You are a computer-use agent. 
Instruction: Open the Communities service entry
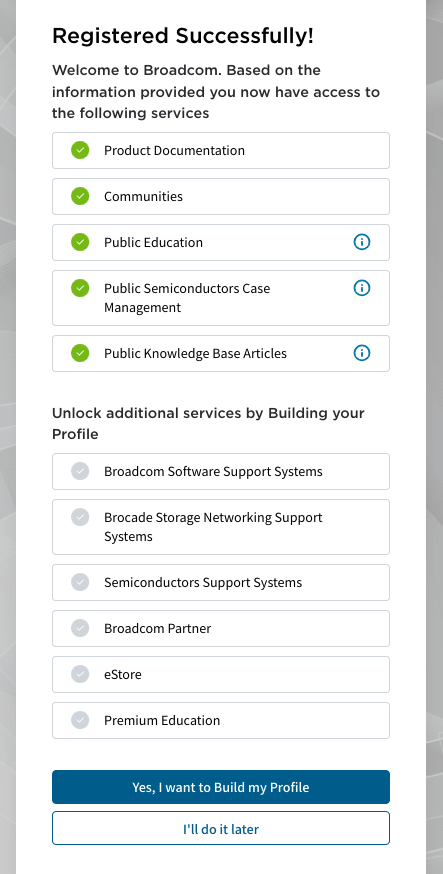221,196
